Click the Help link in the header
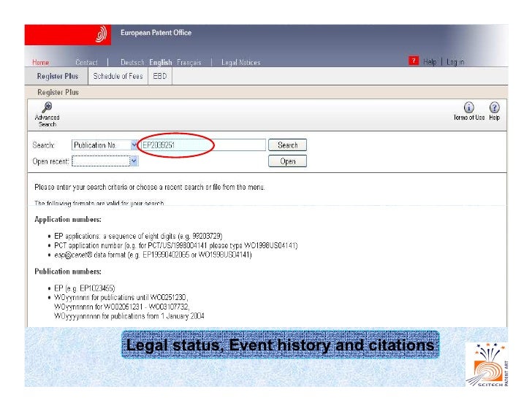Image resolution: width=532 pixels, height=411 pixels. click(430, 61)
